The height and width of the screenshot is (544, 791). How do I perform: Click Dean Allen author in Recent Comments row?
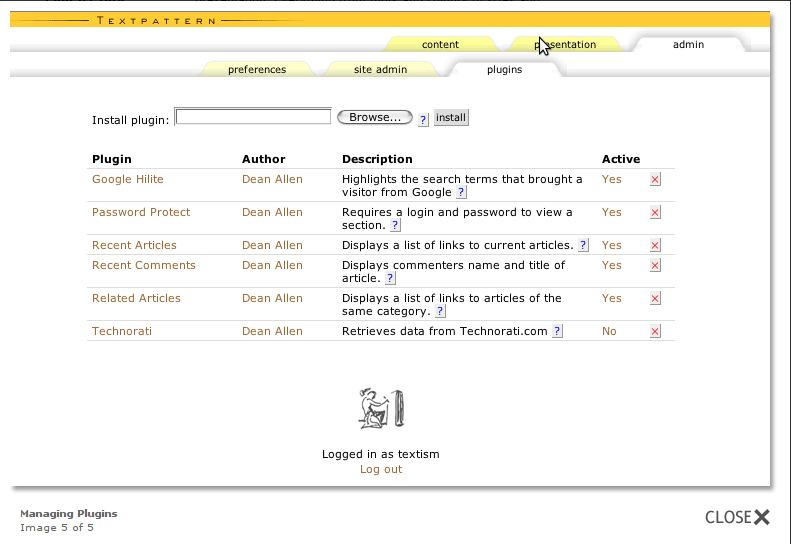coord(272,265)
